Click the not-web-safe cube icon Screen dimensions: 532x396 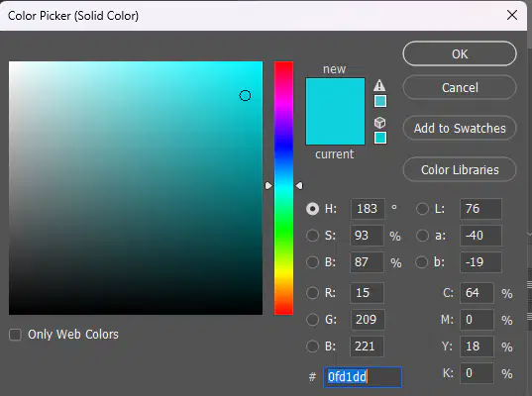(x=379, y=123)
